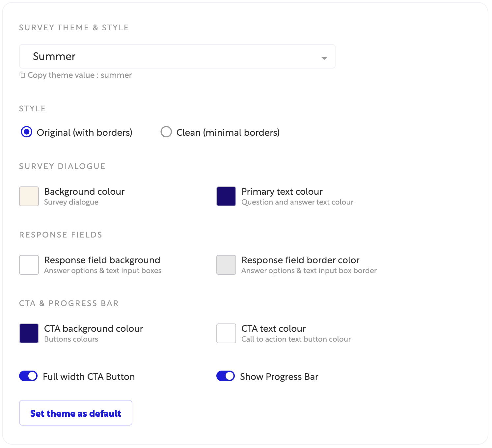
Task: Open CTA background colour swatch
Action: (29, 333)
